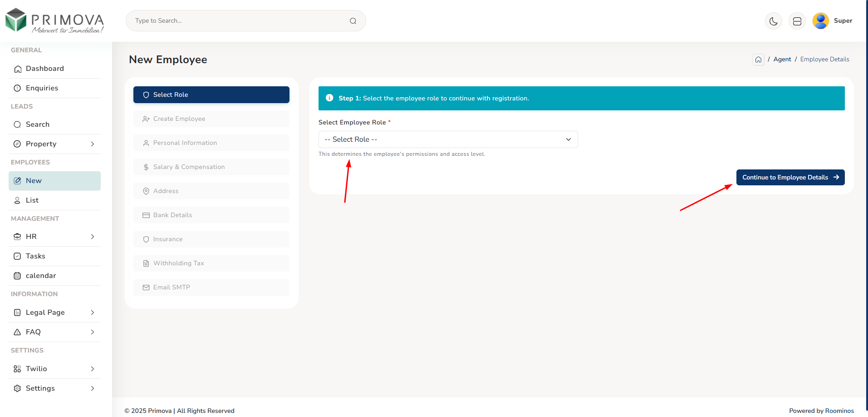Viewport: 868px width, 417px height.
Task: Expand the Legal Page menu chevron
Action: pyautogui.click(x=93, y=313)
